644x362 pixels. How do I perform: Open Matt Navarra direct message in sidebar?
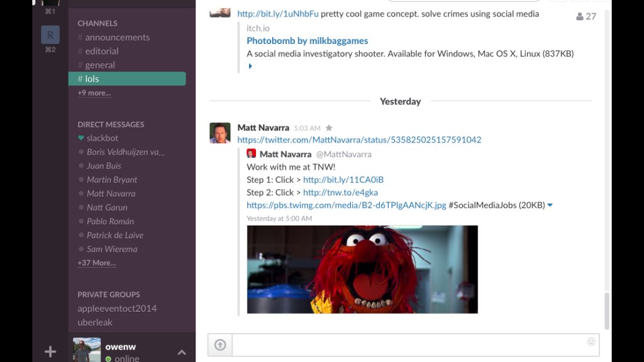pos(111,194)
